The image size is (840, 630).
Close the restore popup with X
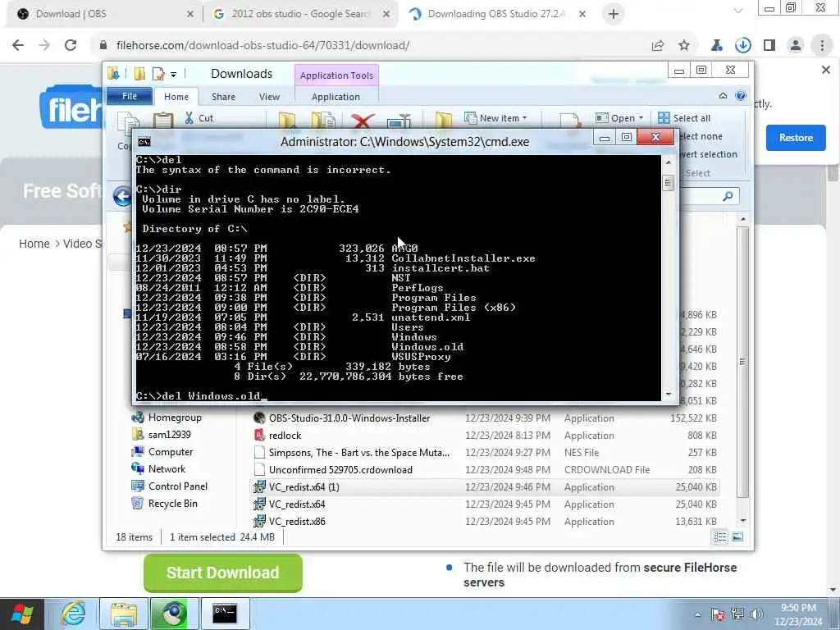coord(825,70)
